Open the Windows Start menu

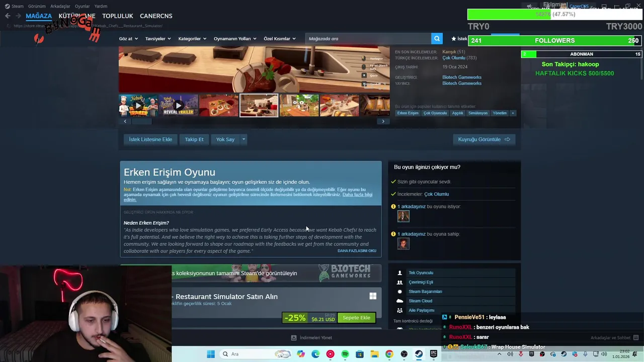coord(211,354)
